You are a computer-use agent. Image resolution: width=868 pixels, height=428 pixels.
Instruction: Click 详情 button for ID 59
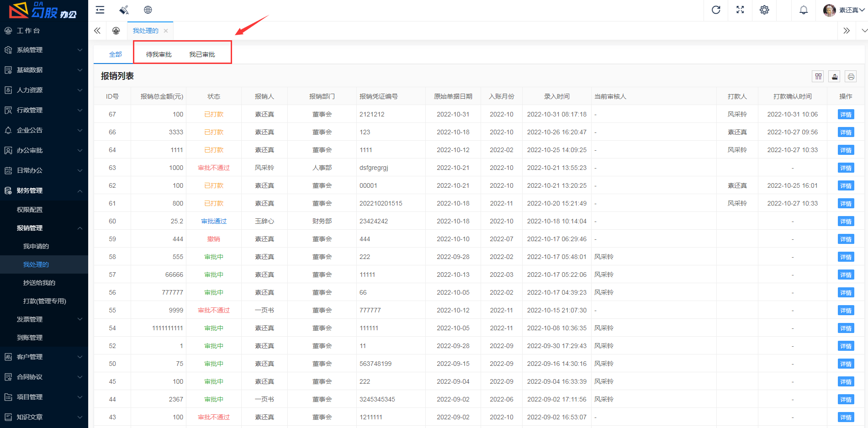coord(846,239)
